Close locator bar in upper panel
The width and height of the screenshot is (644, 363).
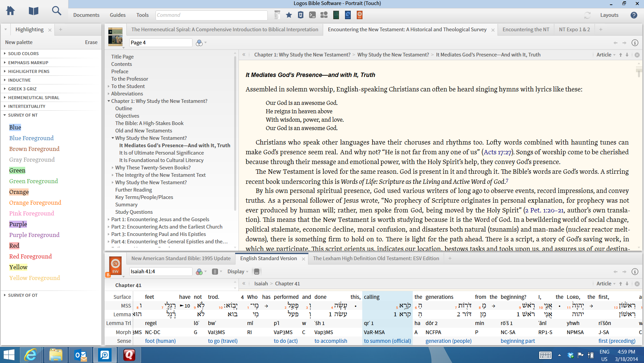(637, 55)
